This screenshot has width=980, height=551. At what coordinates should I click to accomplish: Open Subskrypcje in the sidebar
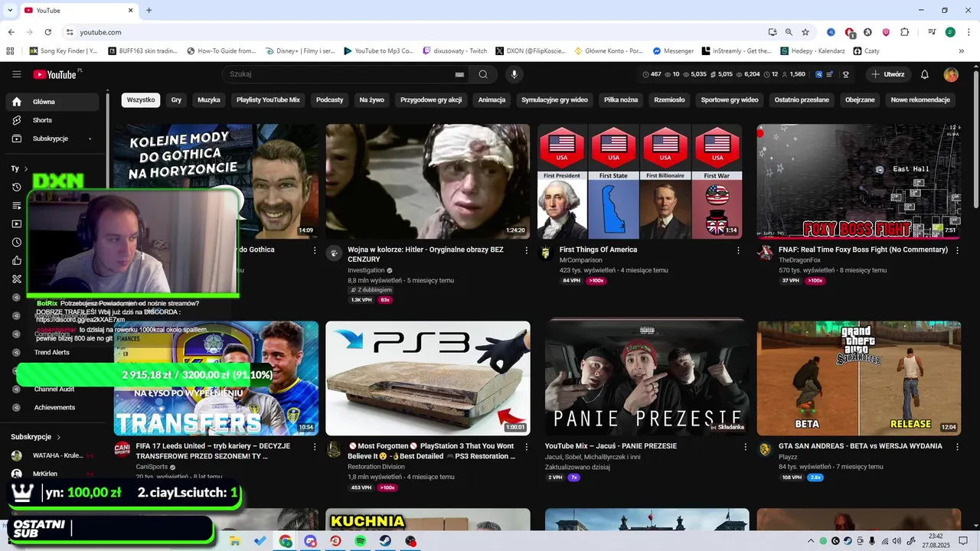click(52, 139)
